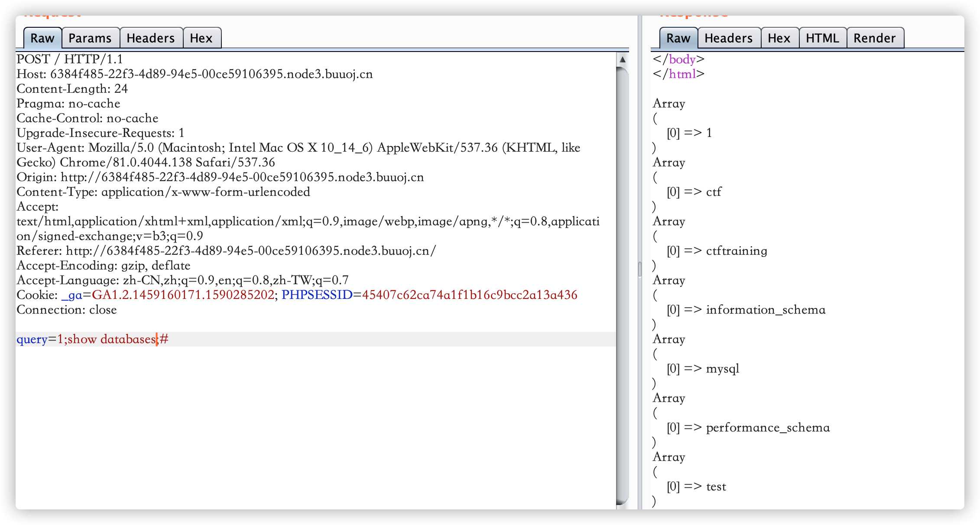
Task: Click '[0] => 1' in response
Action: click(x=689, y=133)
